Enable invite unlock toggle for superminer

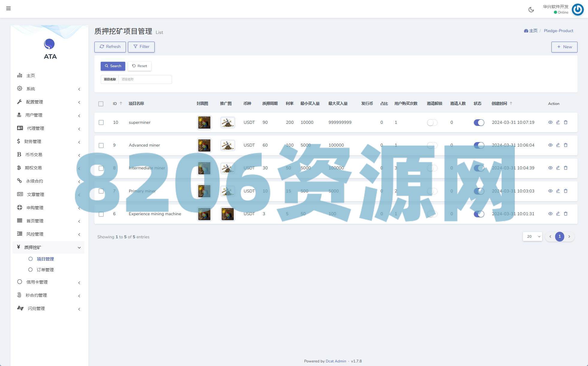[x=432, y=122]
